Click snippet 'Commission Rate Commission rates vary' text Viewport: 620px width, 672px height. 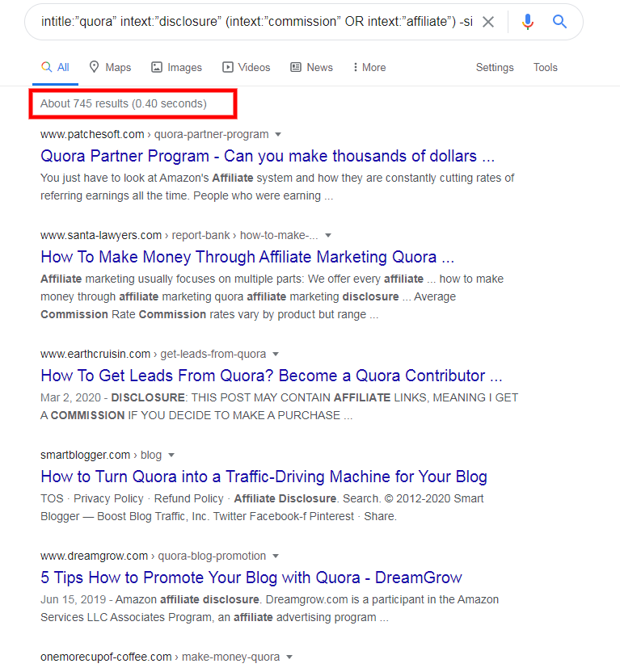150,314
